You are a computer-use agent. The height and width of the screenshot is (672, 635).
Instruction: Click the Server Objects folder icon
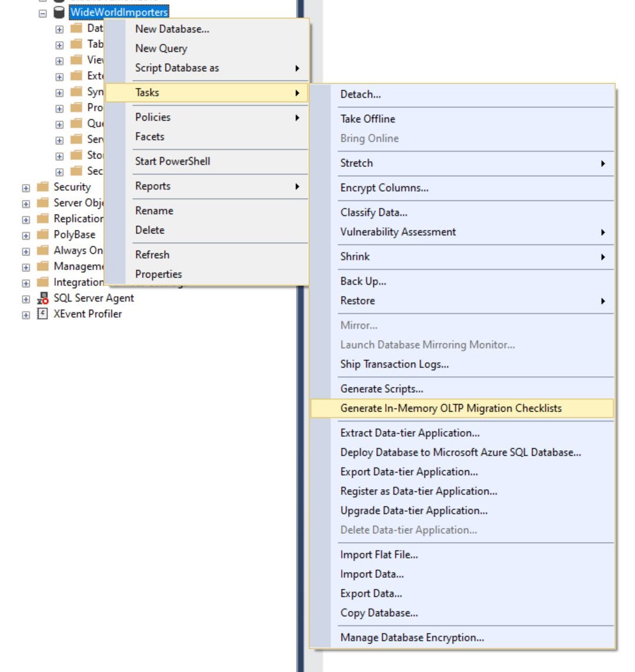pyautogui.click(x=42, y=203)
